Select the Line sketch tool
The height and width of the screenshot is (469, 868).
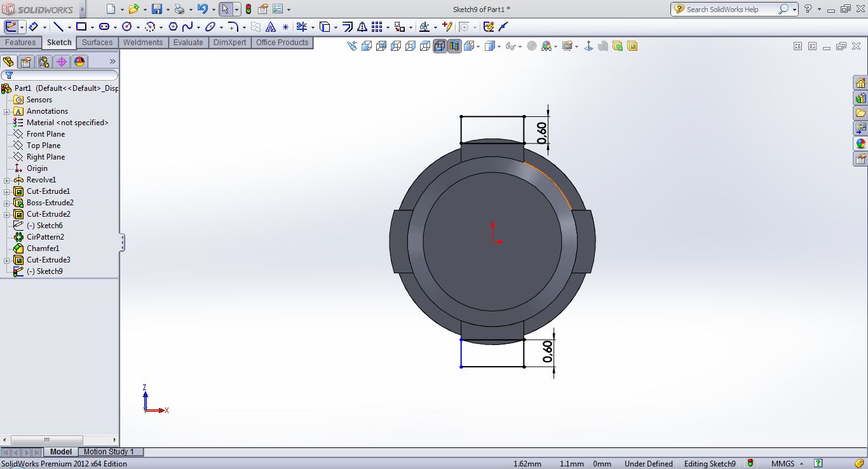(58, 27)
